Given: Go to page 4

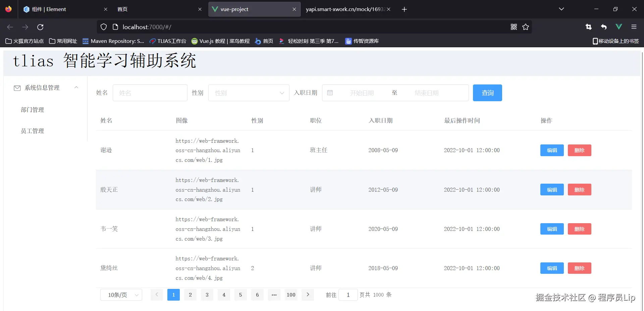Looking at the screenshot, I should pos(224,295).
